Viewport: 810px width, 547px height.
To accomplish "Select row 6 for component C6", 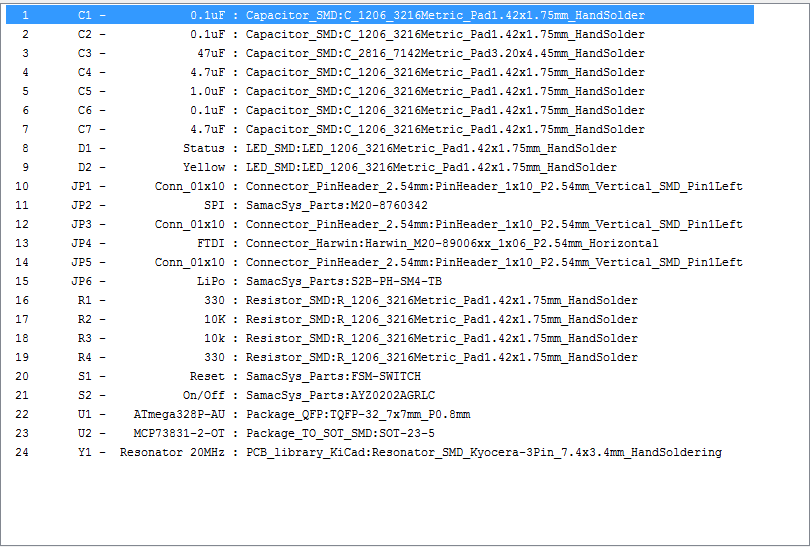I will [380, 111].
